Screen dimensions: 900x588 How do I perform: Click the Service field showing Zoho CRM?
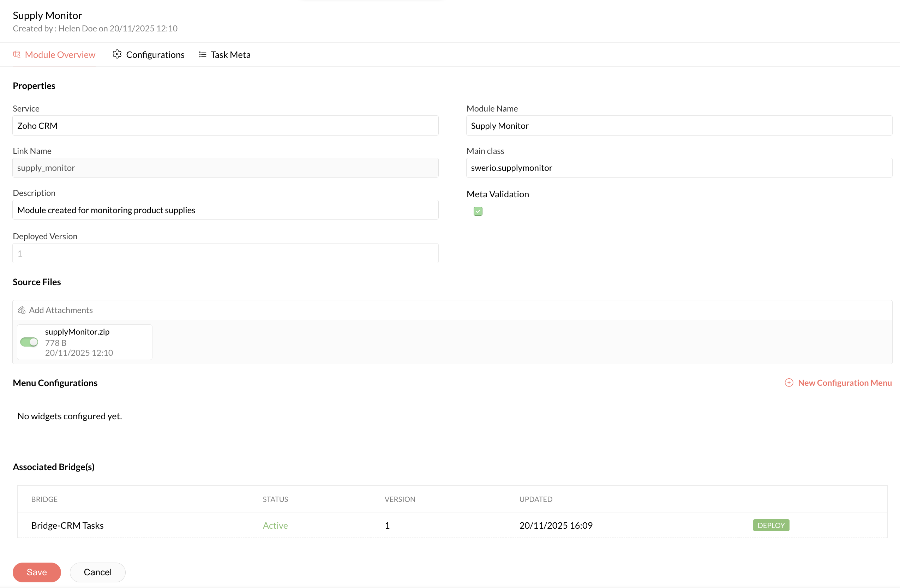click(226, 126)
